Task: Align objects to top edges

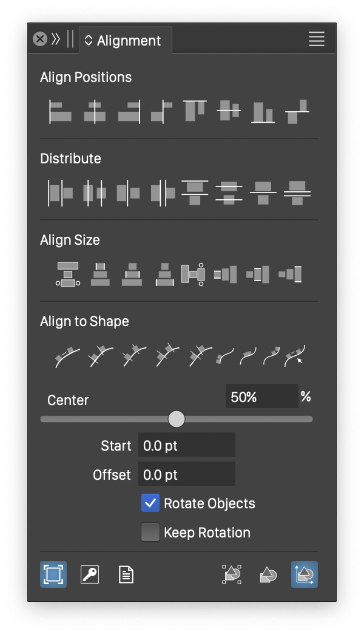Action: pos(195,111)
